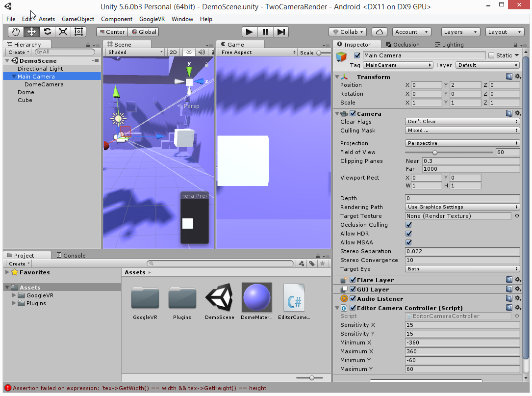Screen dimensions: 532x396
Task: Open Editor Camera Controller gear menu
Action: 518,308
